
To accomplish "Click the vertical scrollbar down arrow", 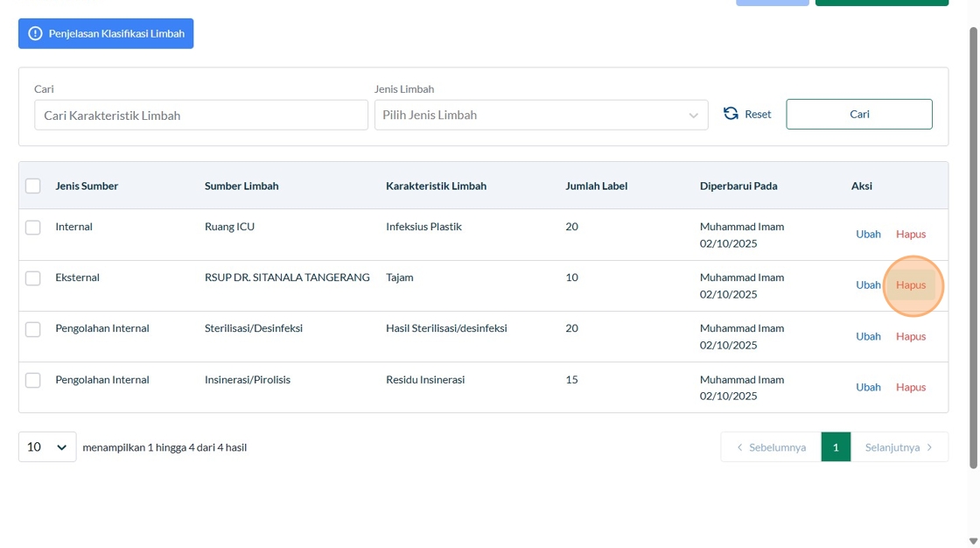I will (973, 541).
